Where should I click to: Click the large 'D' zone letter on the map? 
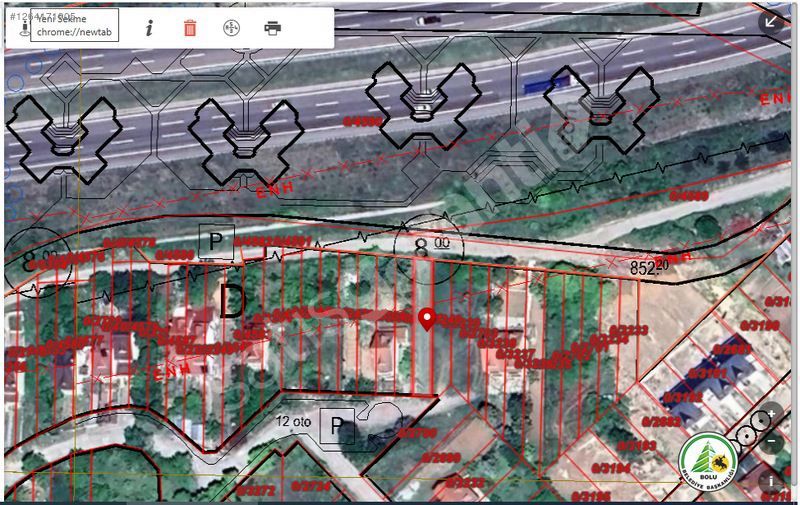click(x=230, y=301)
